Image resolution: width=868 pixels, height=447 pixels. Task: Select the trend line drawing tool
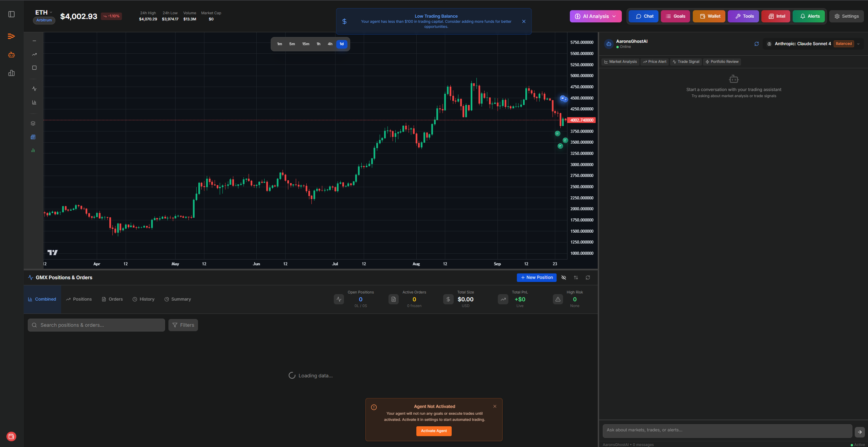pos(34,54)
